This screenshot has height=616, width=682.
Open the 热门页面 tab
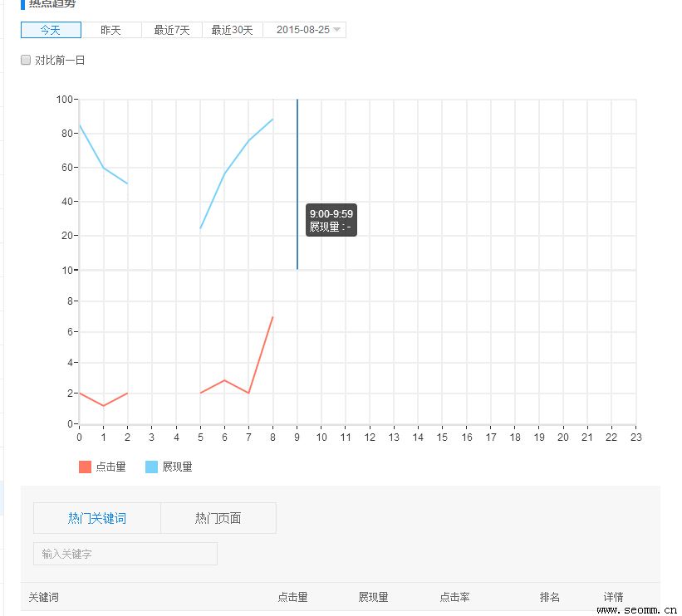[x=218, y=518]
